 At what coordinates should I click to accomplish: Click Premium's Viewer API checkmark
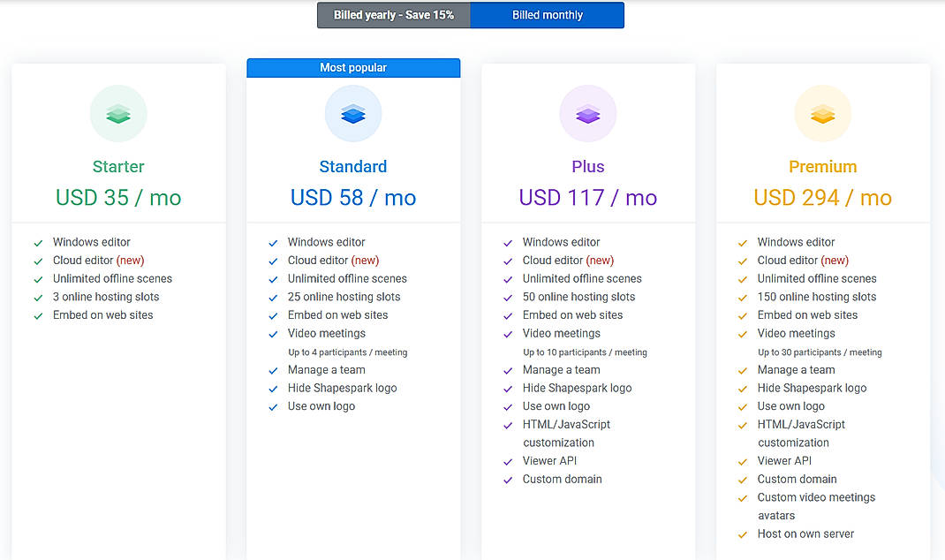743,462
